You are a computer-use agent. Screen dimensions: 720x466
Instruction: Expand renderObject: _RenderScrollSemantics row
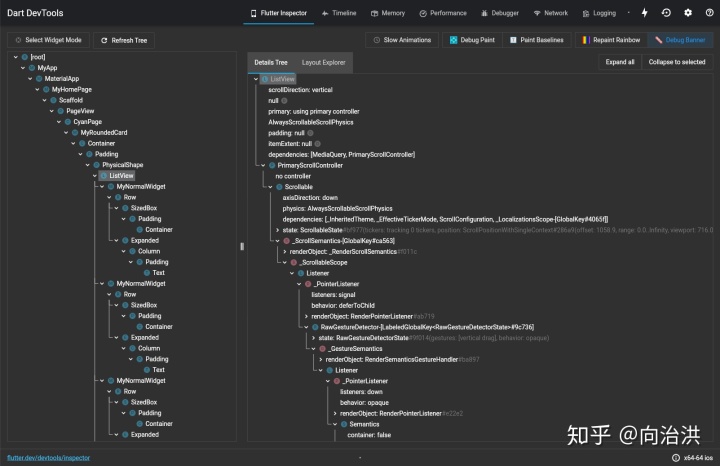285,252
